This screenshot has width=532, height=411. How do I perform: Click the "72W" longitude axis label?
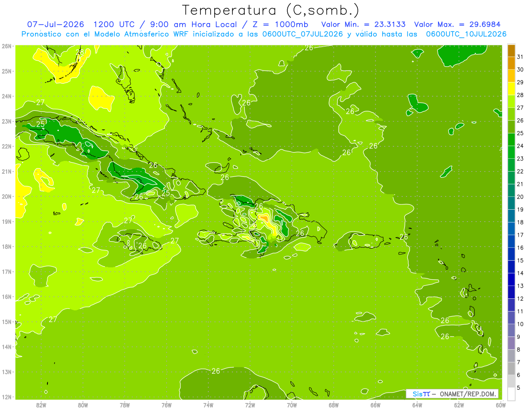(x=250, y=405)
